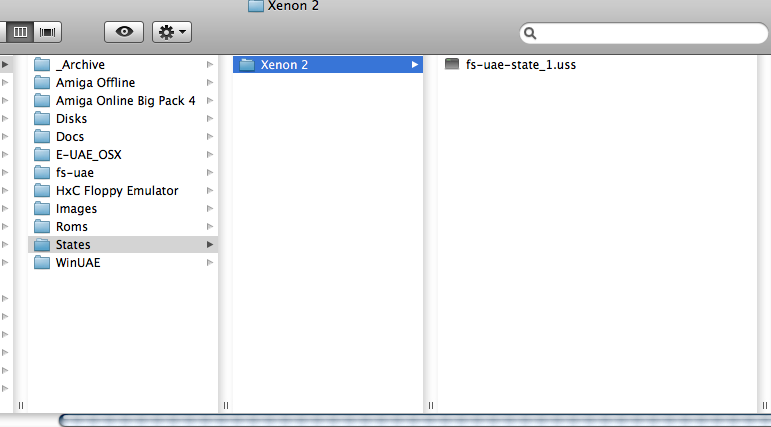Select the 'Disks' folder name

[x=71, y=119]
